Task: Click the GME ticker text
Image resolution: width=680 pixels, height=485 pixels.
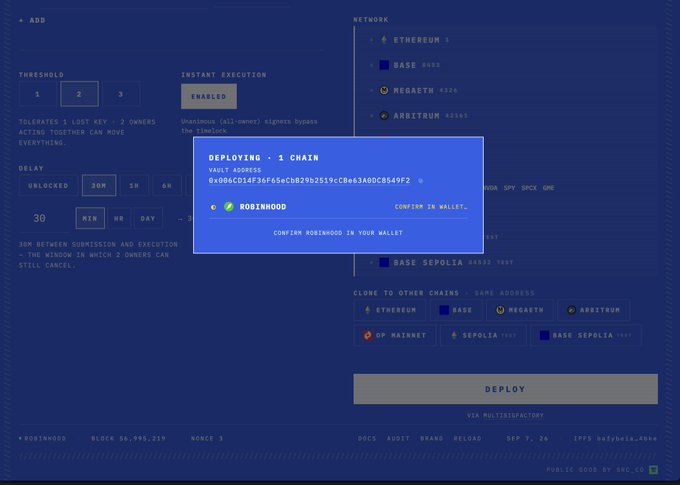Action: coord(548,188)
